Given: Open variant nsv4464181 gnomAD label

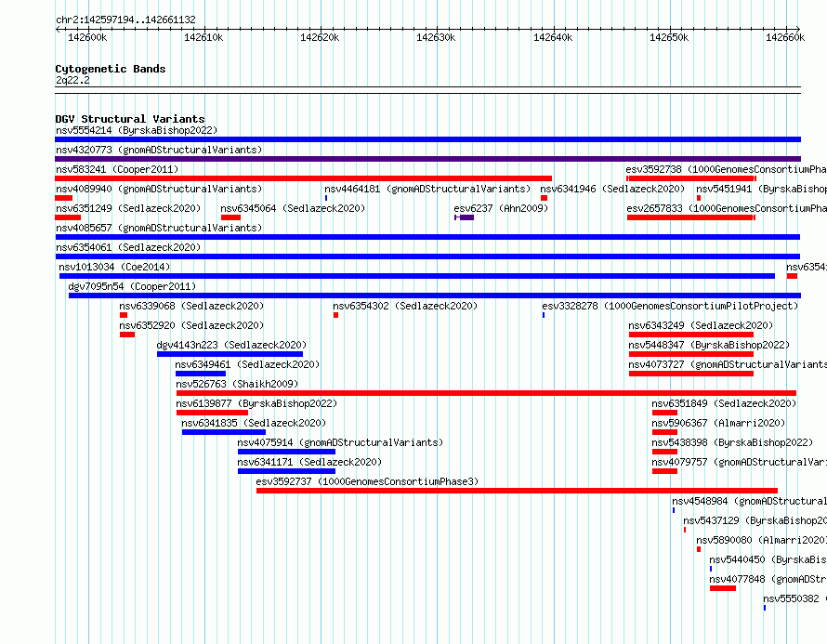Looking at the screenshot, I should 427,189.
